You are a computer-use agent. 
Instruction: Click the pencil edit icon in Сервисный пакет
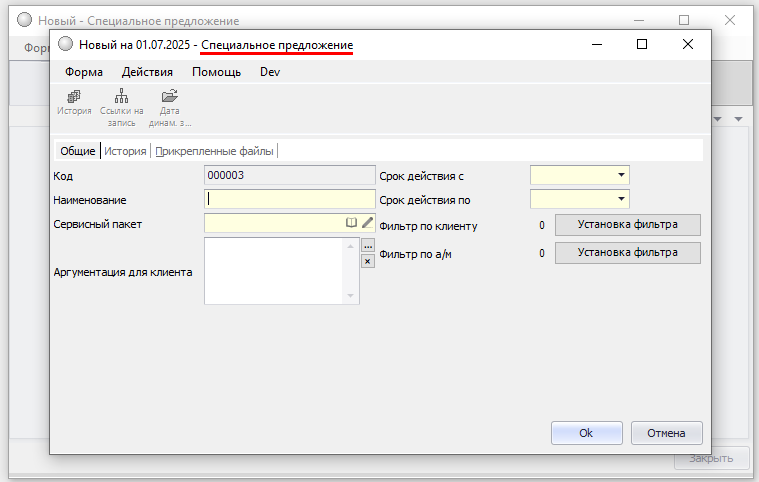pos(367,223)
